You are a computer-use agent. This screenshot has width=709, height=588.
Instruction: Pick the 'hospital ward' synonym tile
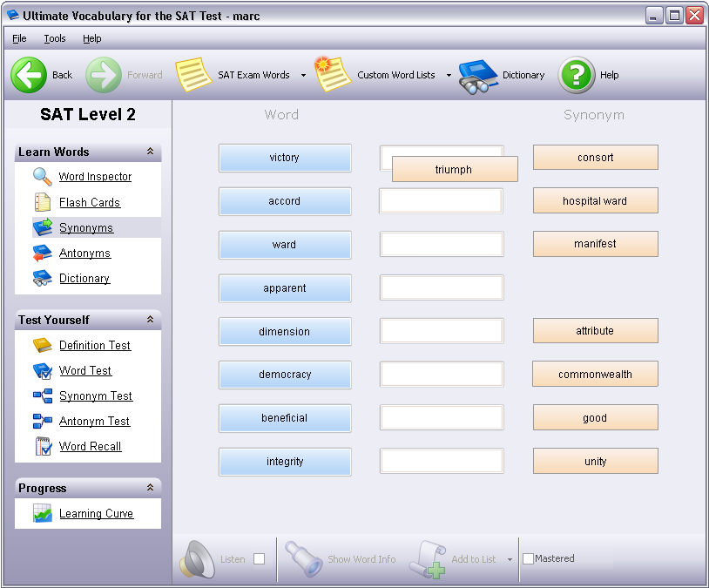[596, 200]
